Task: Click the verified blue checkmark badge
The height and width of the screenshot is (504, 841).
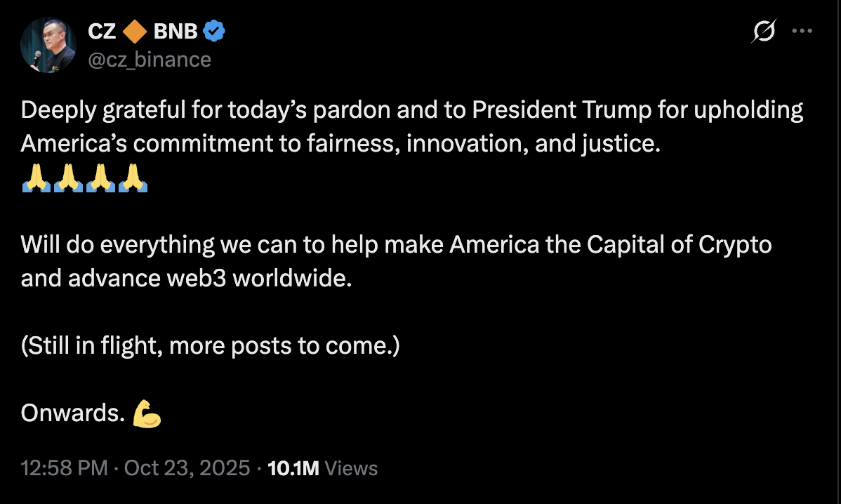Action: click(x=213, y=30)
